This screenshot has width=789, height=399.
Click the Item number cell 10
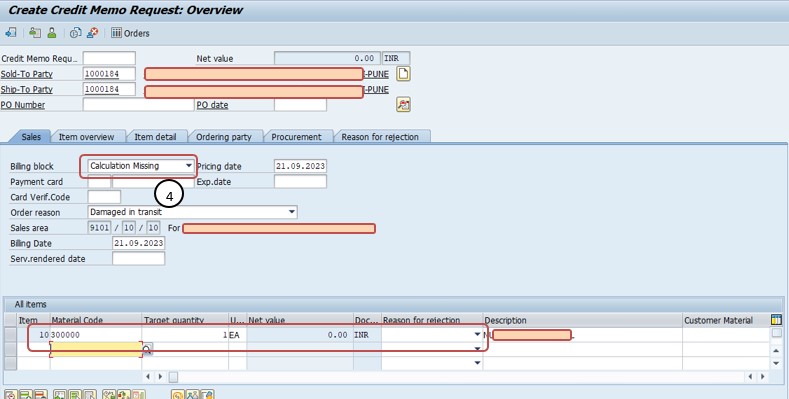pyautogui.click(x=33, y=335)
